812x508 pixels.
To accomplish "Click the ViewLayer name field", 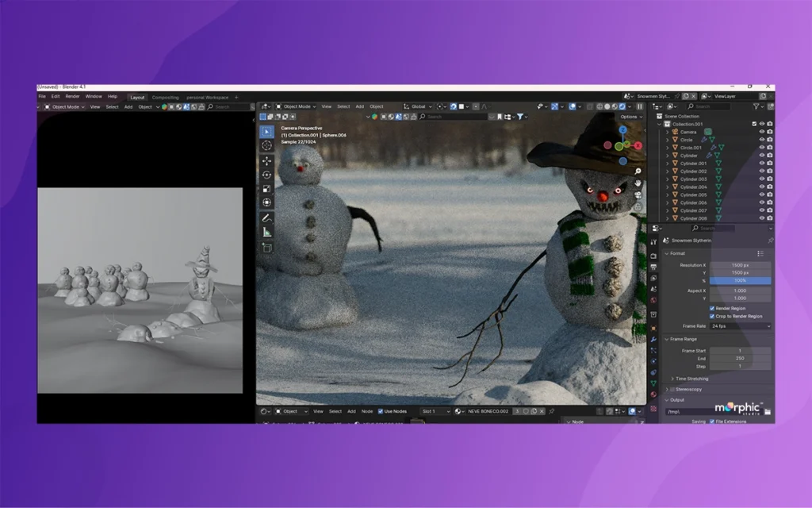I will (735, 96).
